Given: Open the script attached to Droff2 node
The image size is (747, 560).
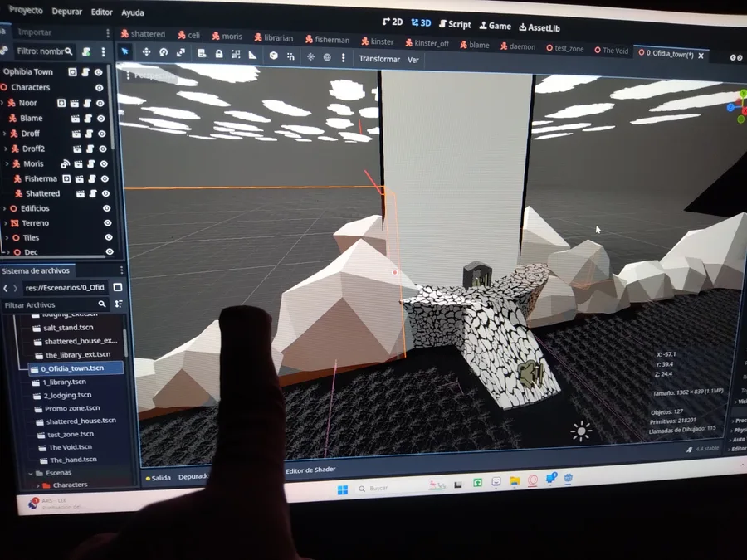Looking at the screenshot, I should [90, 149].
